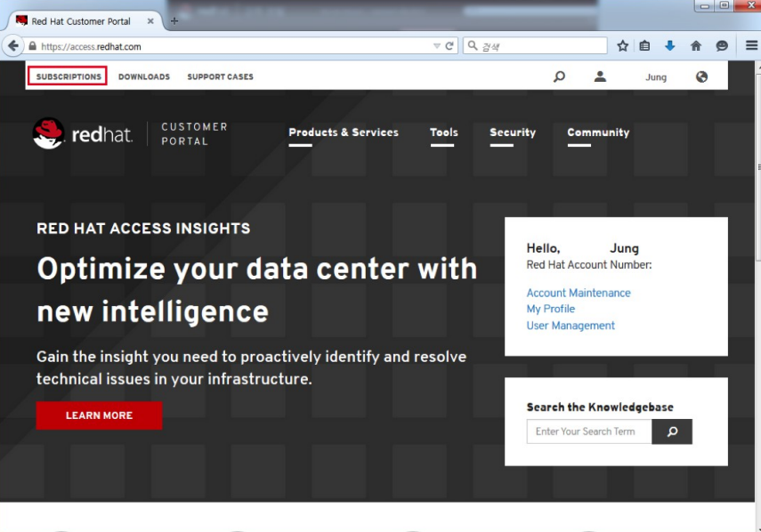Click the portal search magnifier icon

tap(559, 77)
